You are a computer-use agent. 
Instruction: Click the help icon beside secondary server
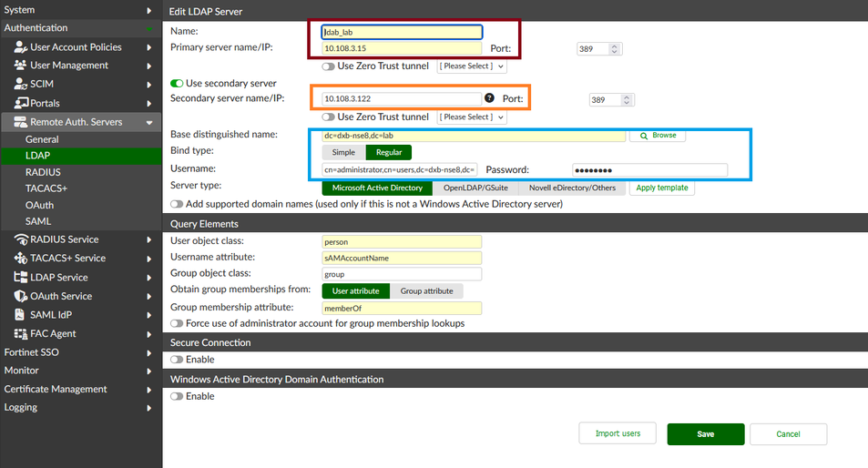tap(489, 98)
